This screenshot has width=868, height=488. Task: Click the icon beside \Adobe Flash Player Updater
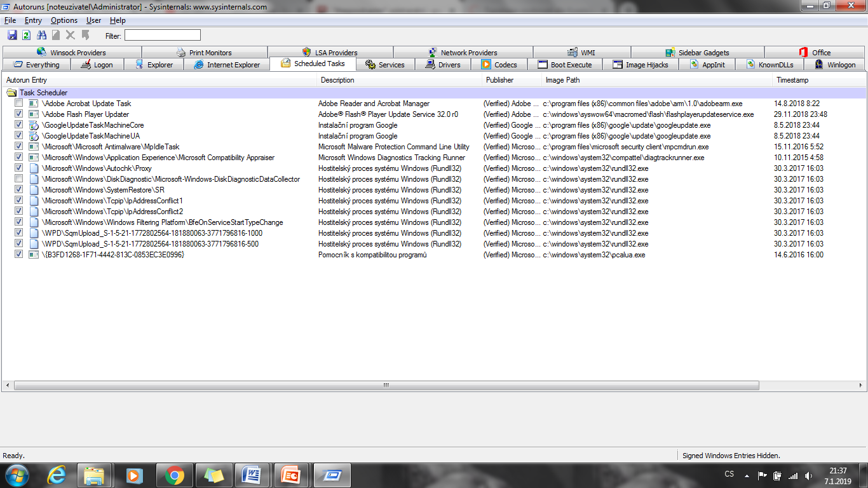tap(34, 114)
